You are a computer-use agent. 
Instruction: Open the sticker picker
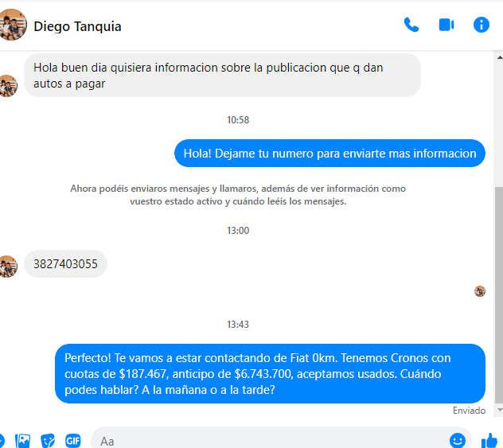pyautogui.click(x=48, y=441)
